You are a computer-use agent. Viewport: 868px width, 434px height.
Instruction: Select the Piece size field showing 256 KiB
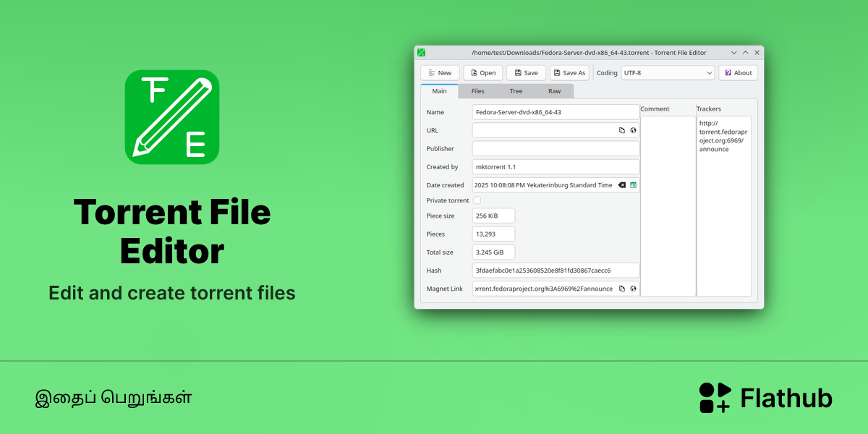[493, 216]
